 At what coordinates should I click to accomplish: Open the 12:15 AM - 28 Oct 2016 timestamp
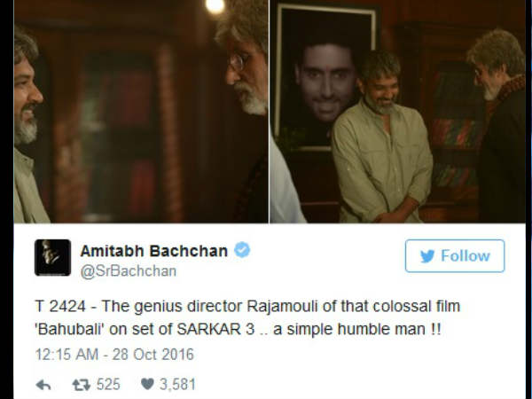pyautogui.click(x=114, y=355)
